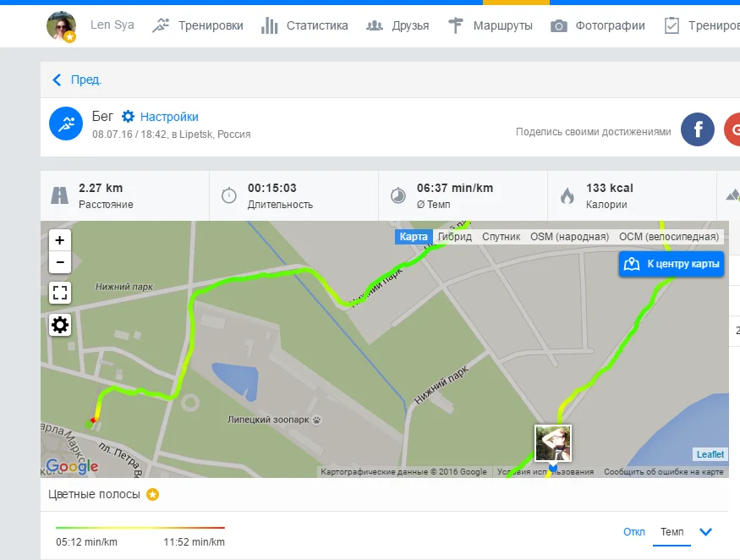
Task: Select the Карта map layer
Action: click(414, 237)
